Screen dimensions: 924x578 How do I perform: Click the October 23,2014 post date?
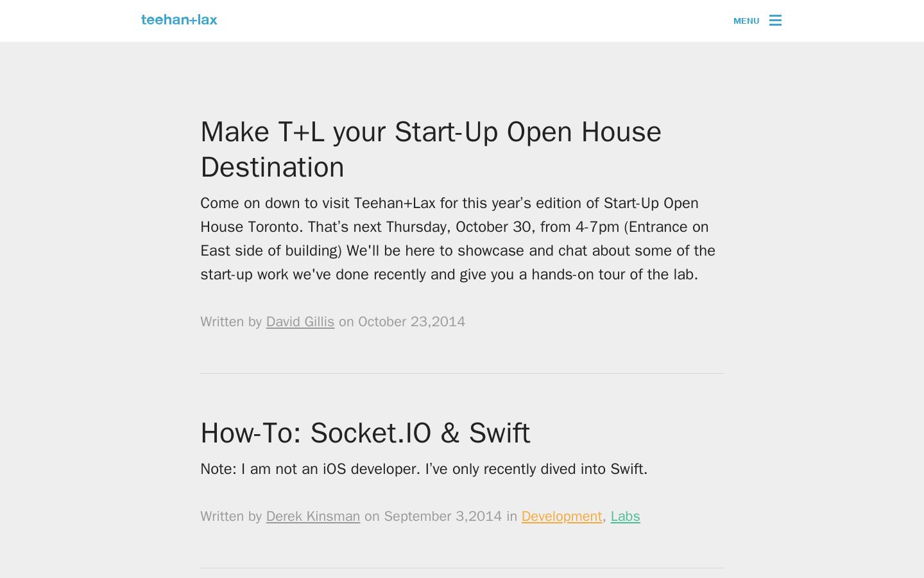(411, 322)
